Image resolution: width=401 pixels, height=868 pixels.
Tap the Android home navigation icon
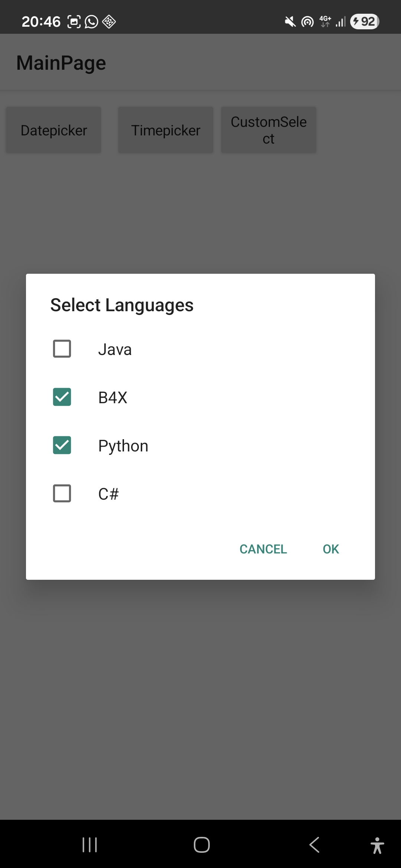click(202, 845)
